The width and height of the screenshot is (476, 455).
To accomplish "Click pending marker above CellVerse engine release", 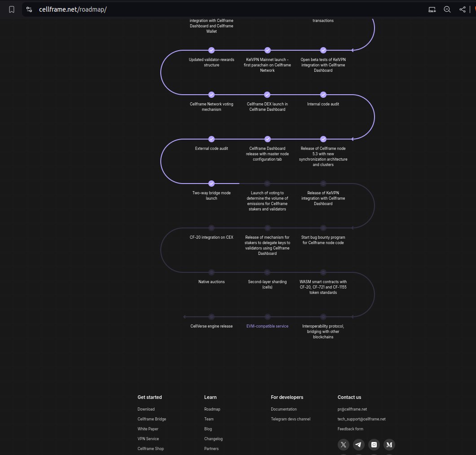I will click(x=212, y=317).
